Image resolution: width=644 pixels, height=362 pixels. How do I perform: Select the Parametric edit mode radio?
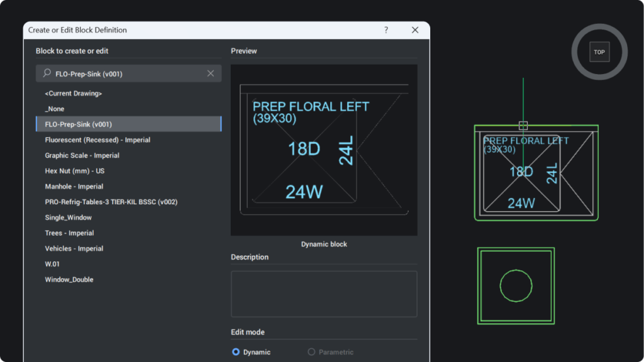311,352
